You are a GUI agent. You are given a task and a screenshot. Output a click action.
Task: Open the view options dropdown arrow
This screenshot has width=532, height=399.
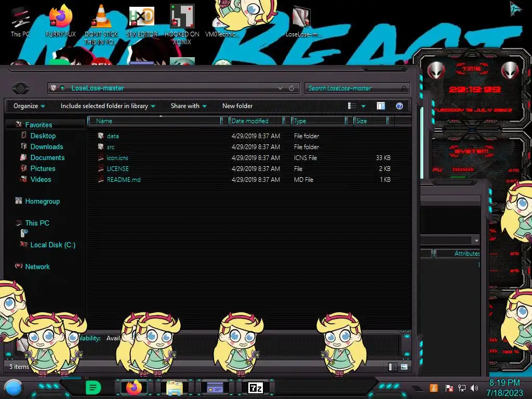(x=363, y=106)
